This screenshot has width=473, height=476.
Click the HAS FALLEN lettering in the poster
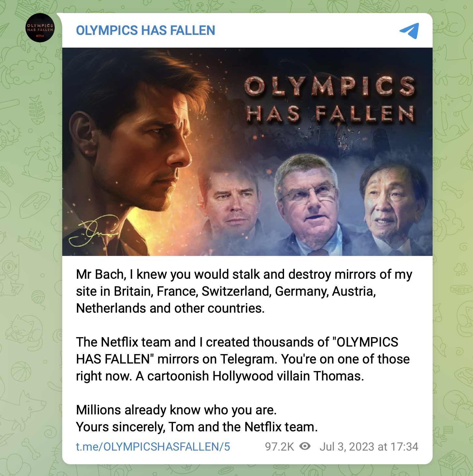coord(330,114)
